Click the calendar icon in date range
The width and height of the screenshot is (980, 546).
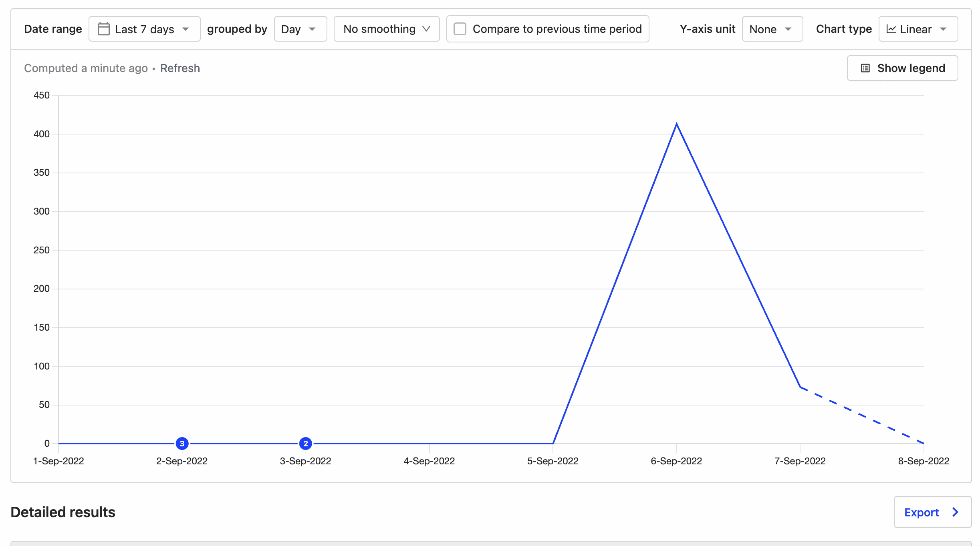[x=103, y=29]
